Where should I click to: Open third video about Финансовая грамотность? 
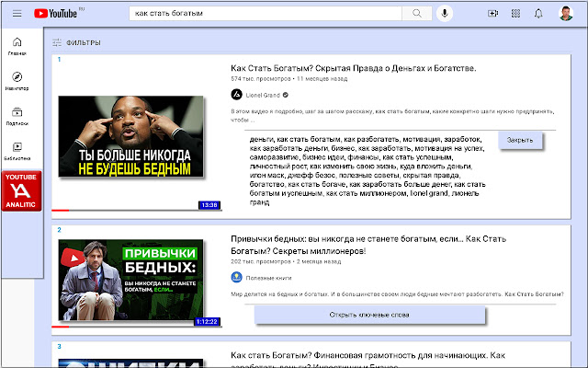click(x=367, y=359)
